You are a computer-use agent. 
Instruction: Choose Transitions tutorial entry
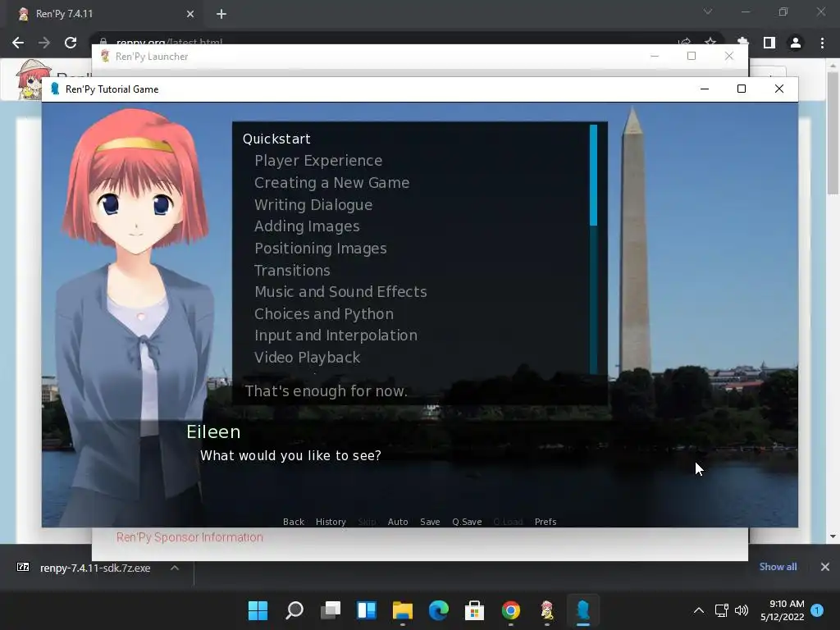tap(292, 270)
